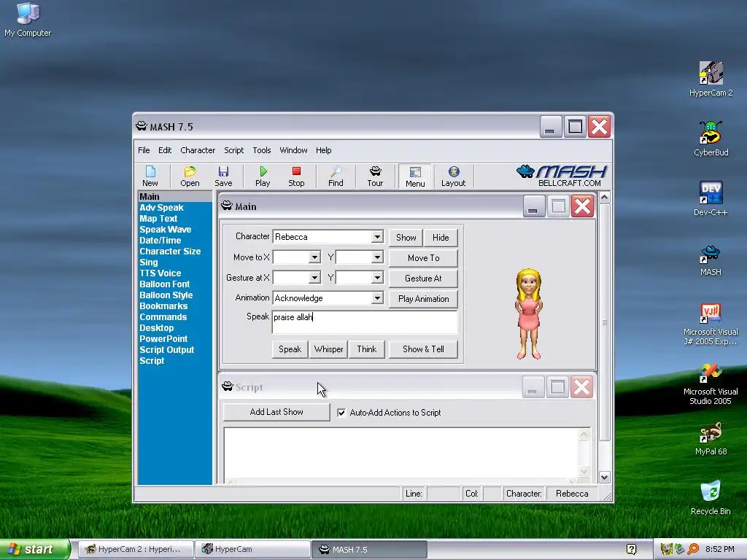Open Microsoft Visual J# 2005 shortcut
This screenshot has width=747, height=560.
tap(711, 324)
